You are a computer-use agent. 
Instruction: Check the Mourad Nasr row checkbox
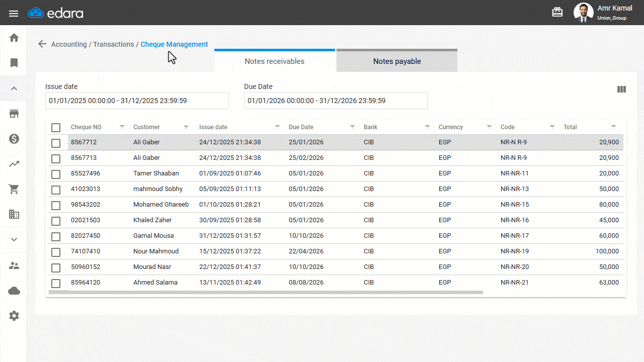(56, 268)
